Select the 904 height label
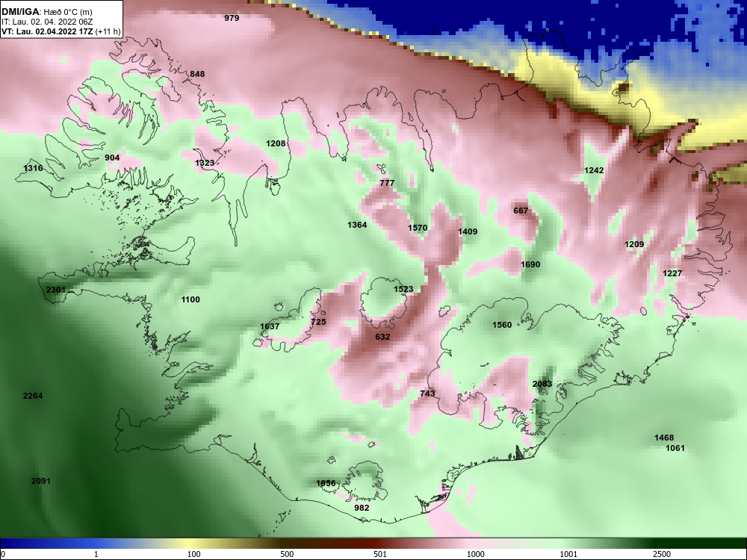 (x=112, y=158)
